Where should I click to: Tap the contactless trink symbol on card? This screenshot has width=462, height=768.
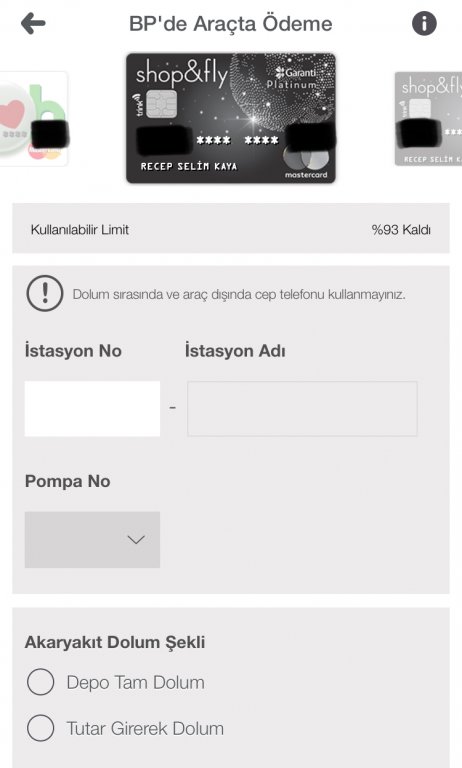tap(138, 104)
